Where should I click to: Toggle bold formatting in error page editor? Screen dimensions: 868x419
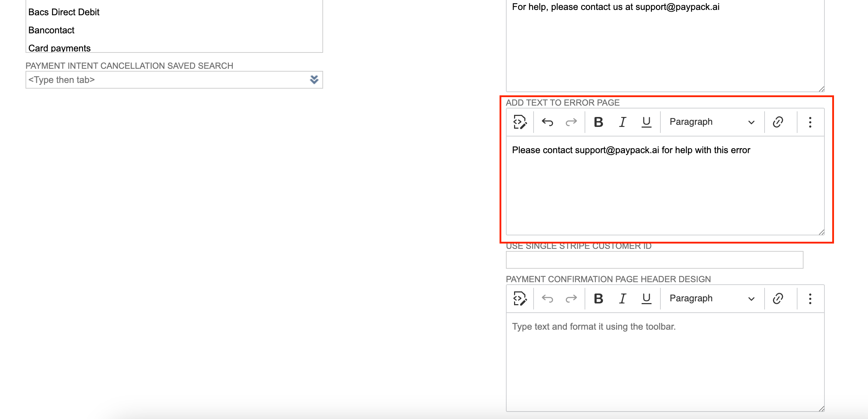(x=598, y=122)
